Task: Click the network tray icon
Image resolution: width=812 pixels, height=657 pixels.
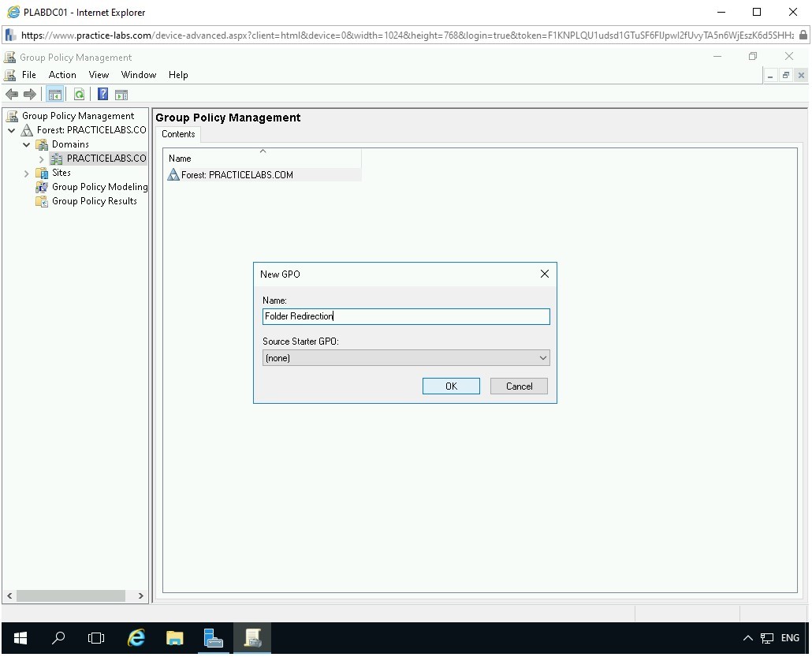Action: point(767,638)
